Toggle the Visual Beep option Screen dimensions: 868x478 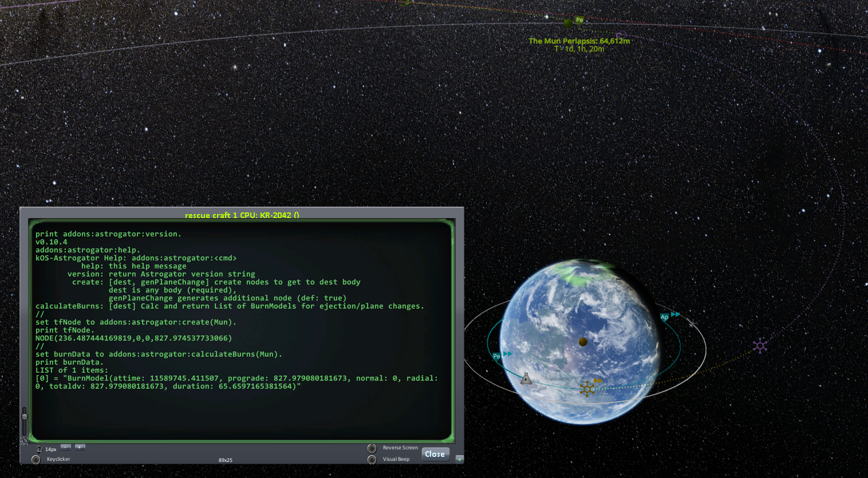click(372, 459)
